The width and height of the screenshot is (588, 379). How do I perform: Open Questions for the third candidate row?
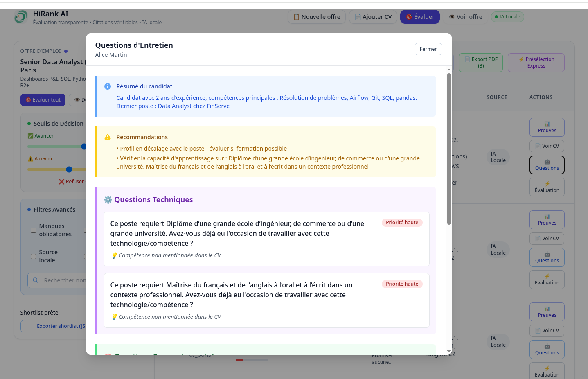click(547, 350)
